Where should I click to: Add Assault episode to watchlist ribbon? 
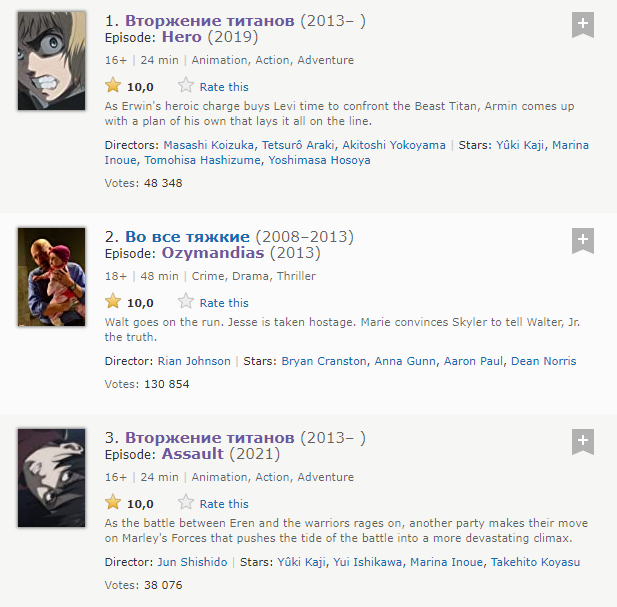pos(583,442)
